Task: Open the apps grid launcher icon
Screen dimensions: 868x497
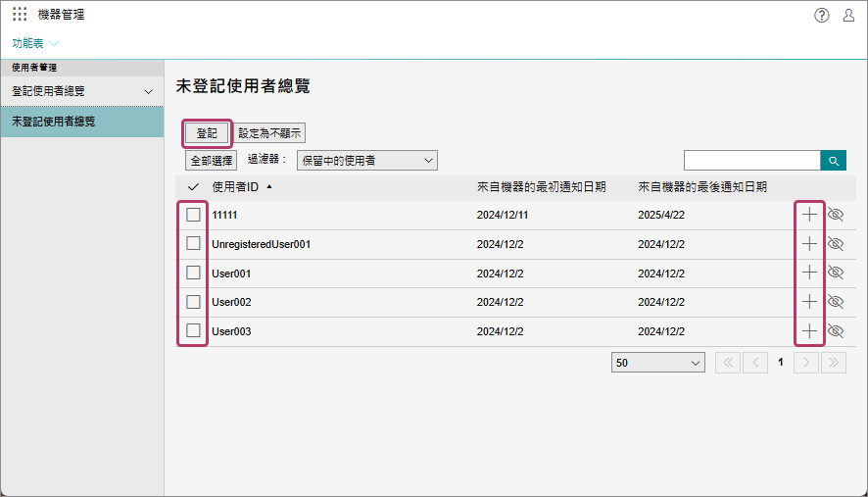Action: [x=20, y=15]
